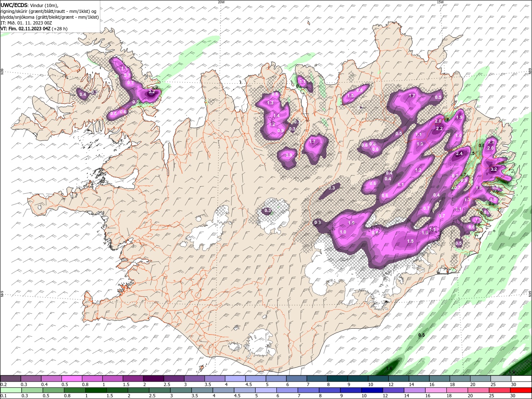Click the 2.4 snowfall value on the map
This screenshot has height=399, width=532.
click(459, 154)
